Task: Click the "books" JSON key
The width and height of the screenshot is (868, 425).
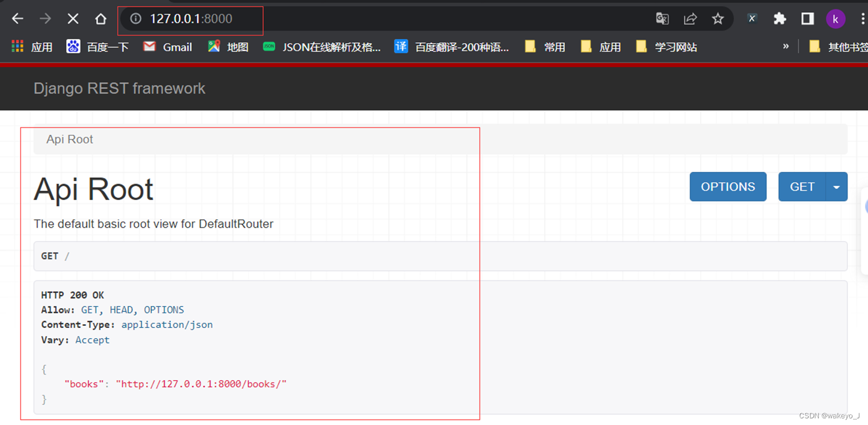Action: (84, 384)
